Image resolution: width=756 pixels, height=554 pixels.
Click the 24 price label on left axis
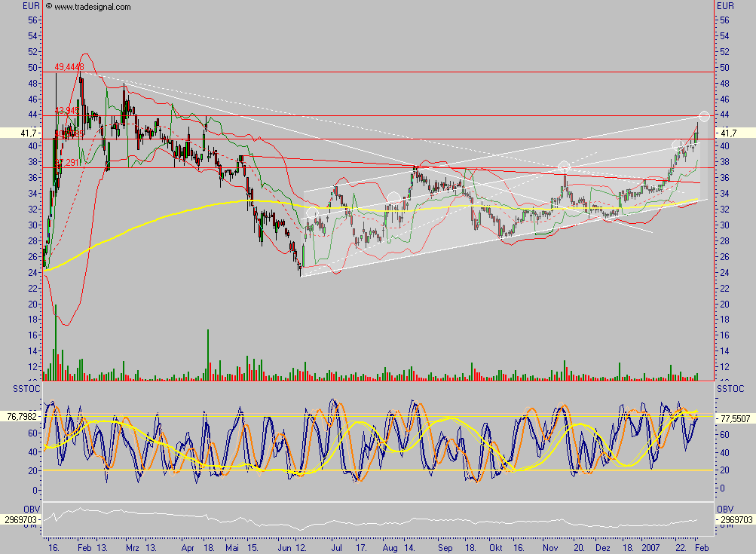coord(32,272)
